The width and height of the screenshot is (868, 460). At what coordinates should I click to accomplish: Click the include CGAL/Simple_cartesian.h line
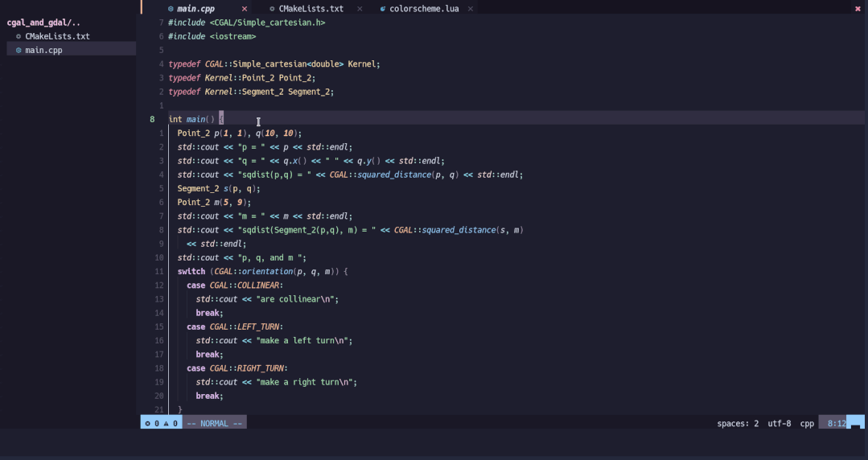[x=247, y=23]
